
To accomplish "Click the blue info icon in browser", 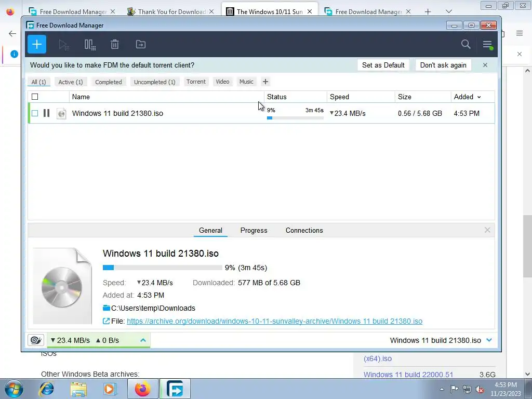I will click(14, 54).
